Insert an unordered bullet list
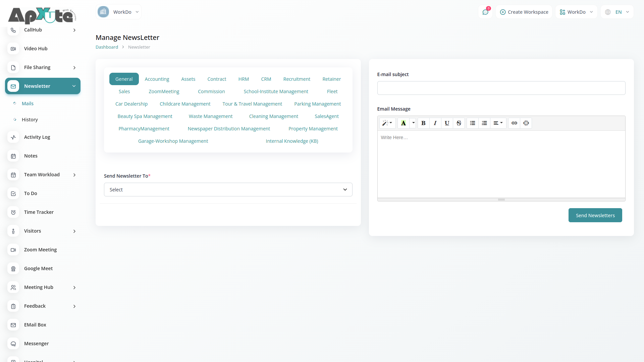This screenshot has width=644, height=362. click(x=472, y=123)
